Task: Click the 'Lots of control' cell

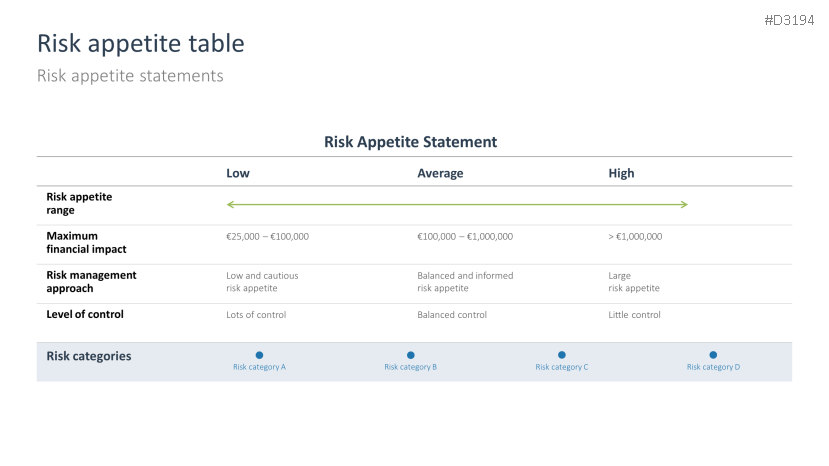Action: click(256, 315)
